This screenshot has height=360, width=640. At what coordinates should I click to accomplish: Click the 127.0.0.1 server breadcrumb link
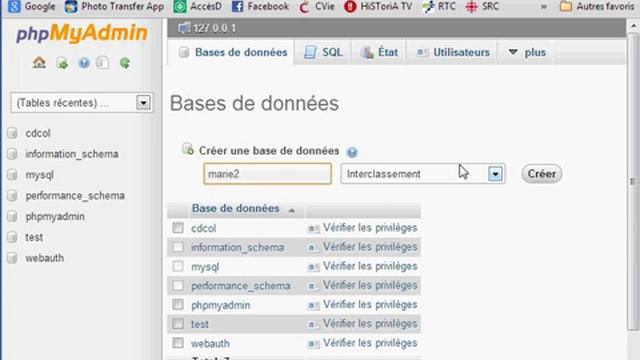click(x=214, y=28)
